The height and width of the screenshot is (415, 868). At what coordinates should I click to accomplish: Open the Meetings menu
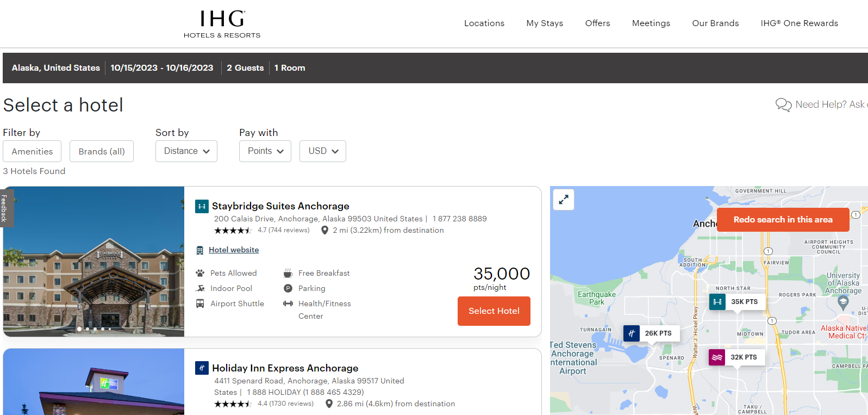pos(651,23)
